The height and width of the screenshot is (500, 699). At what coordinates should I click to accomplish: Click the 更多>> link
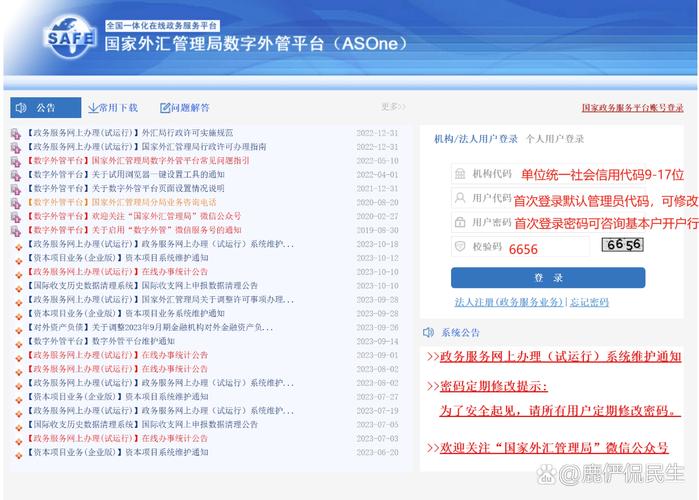point(393,107)
